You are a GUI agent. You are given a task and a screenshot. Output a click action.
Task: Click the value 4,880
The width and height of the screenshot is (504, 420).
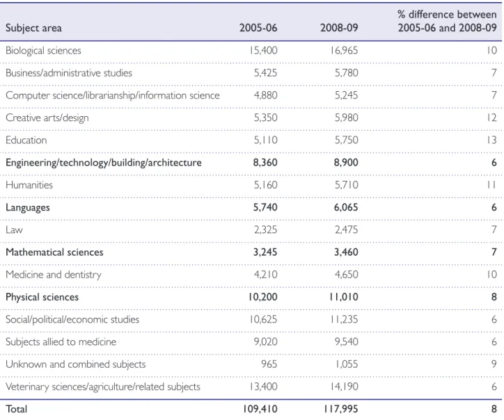pos(265,95)
